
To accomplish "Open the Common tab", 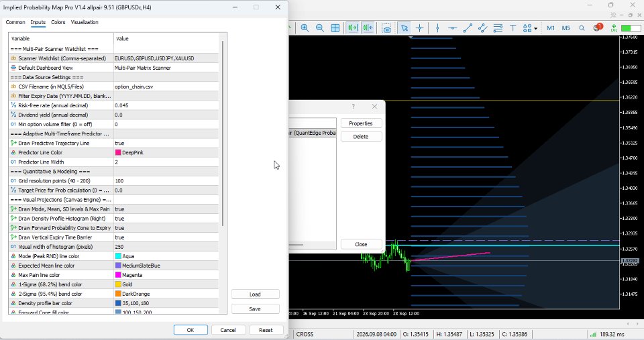I will 15,22.
